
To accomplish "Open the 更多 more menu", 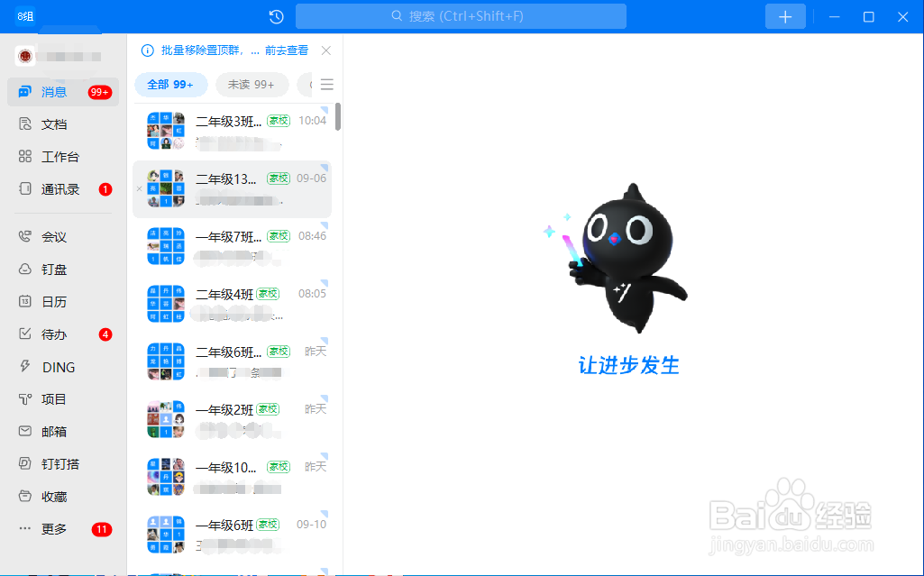I will click(x=63, y=529).
